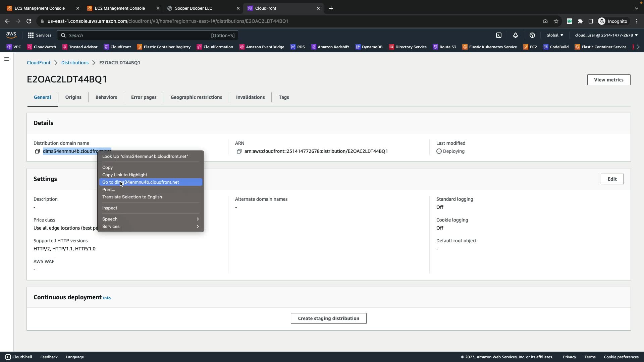This screenshot has height=362, width=644.
Task: Copy the ARN using its icon
Action: (239, 151)
